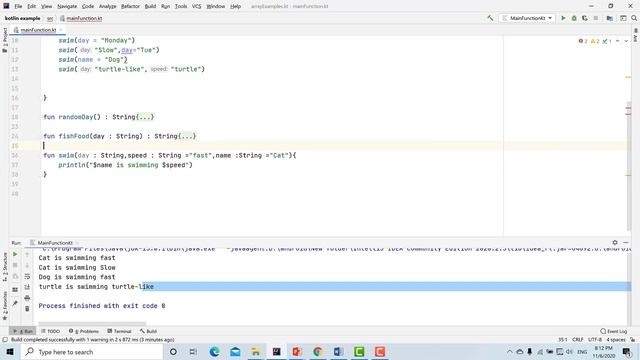Open Search Everywhere magnifier icon
640x360 pixels.
634,18
